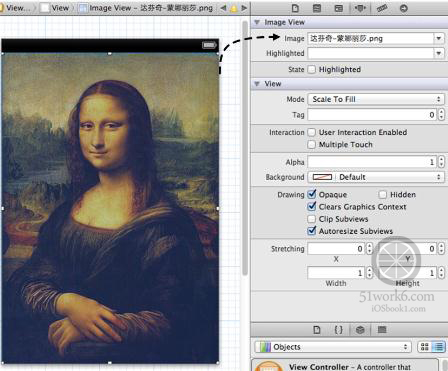Show the Object library cube icon

point(360,330)
